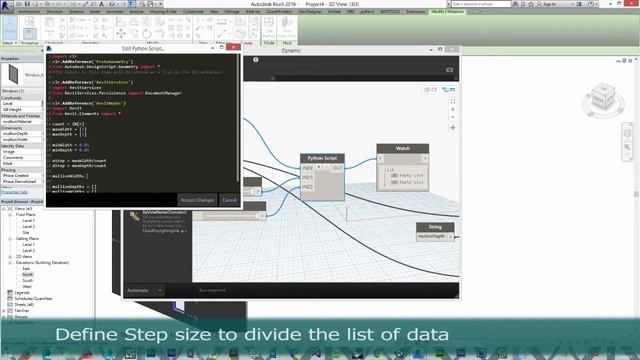The width and height of the screenshot is (640, 360).
Task: Toggle Dynamo background 3D preview icon
Action: (430, 89)
